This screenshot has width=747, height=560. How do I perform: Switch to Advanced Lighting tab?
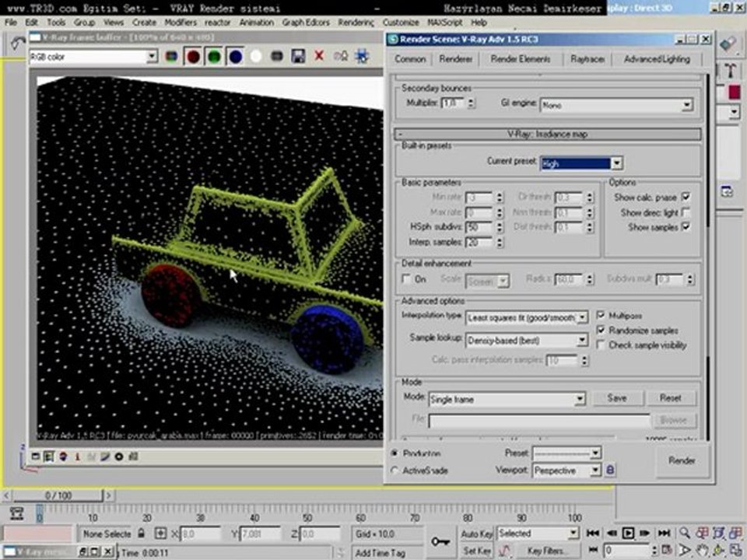[657, 59]
